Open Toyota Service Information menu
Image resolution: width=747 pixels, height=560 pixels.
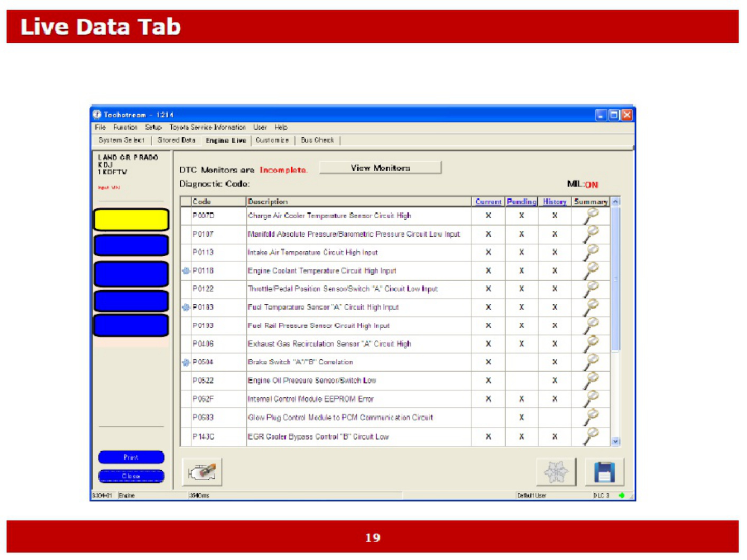(208, 127)
